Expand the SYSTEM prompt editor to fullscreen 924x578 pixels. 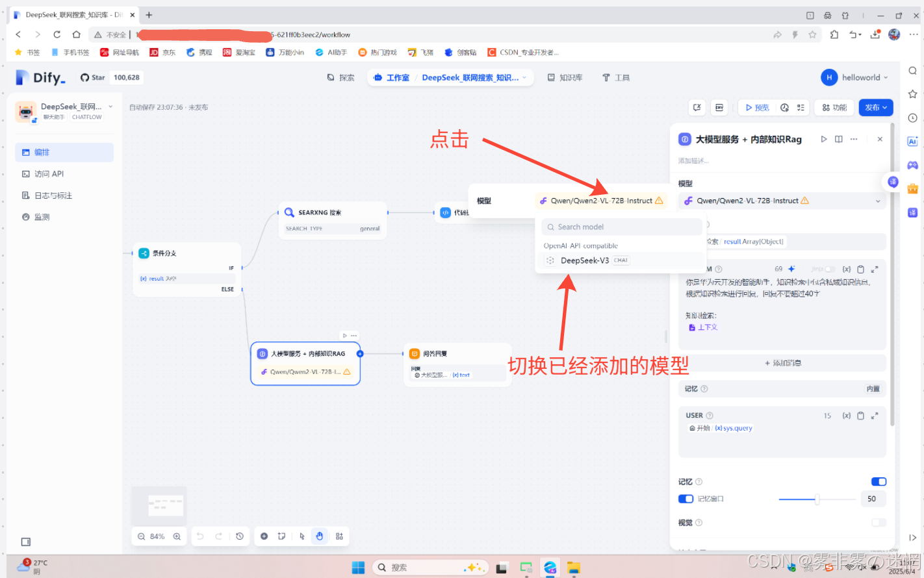[x=875, y=269]
